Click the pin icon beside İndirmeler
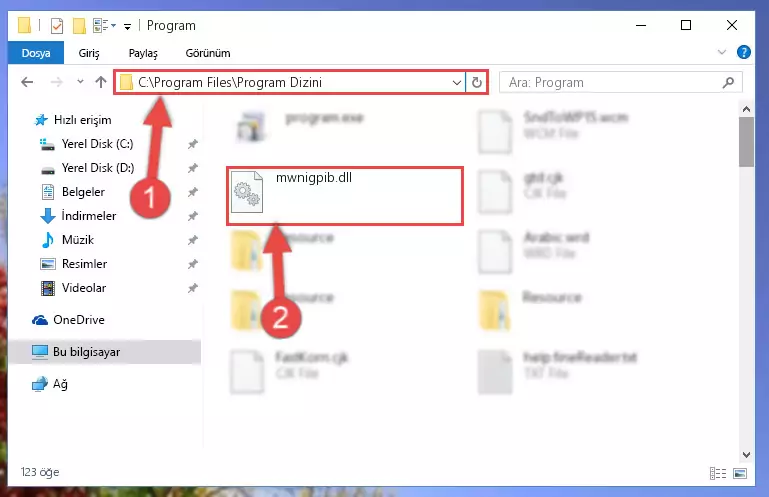The height and width of the screenshot is (497, 769). pos(193,216)
